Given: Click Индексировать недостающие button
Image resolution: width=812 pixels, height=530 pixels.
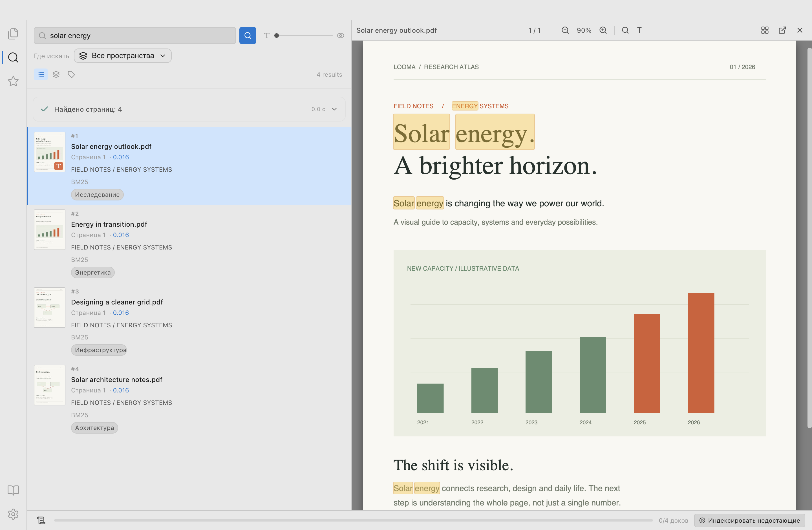Looking at the screenshot, I should point(750,520).
